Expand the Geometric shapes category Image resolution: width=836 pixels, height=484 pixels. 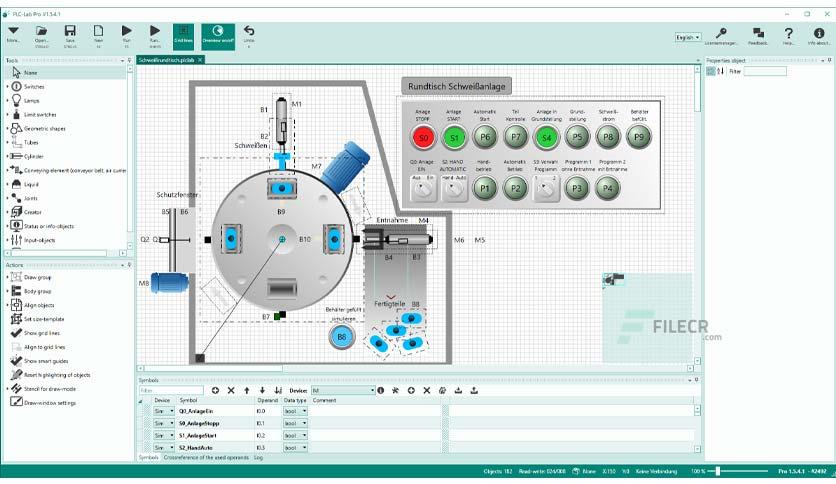(x=7, y=128)
